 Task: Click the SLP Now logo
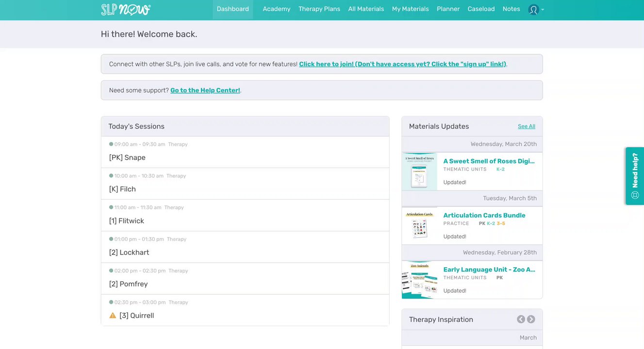[126, 9]
